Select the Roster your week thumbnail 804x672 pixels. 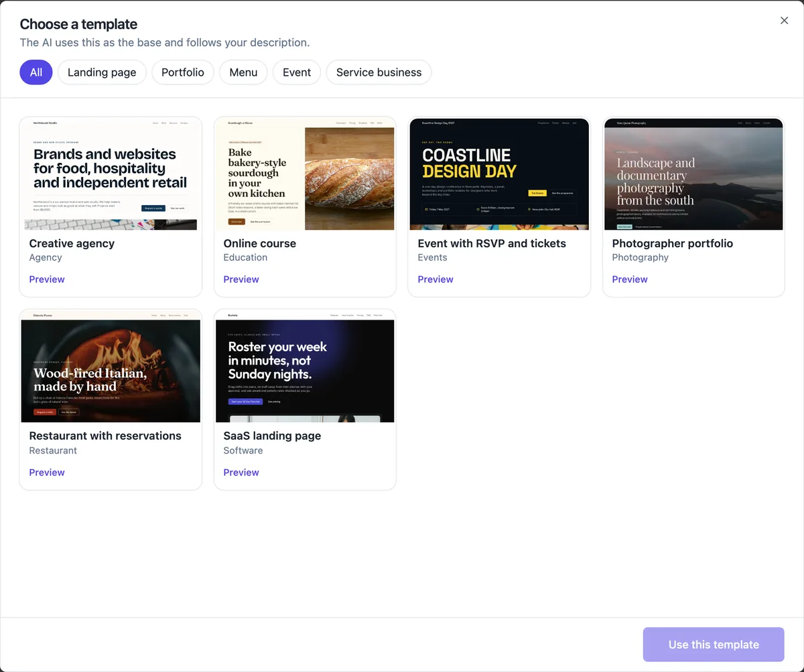[305, 366]
